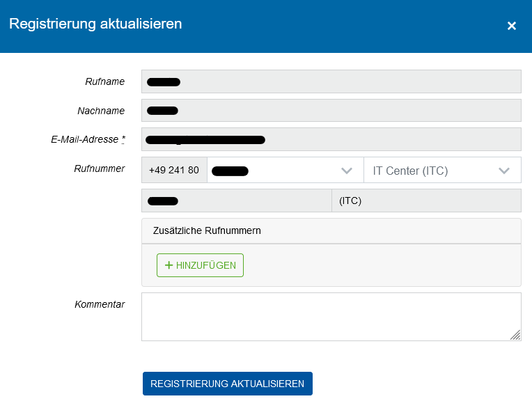Screen dimensions: 532x408
Task: Click the Kommentar label
Action: (100, 304)
